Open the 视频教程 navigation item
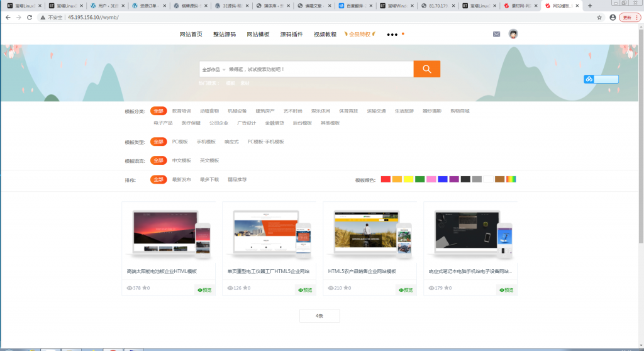644x351 pixels. (x=325, y=34)
